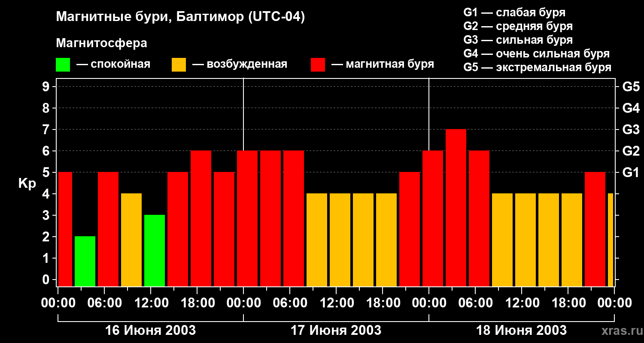The height and width of the screenshot is (343, 644).
Task: Click the green bar at Kp 2
Action: [x=85, y=261]
